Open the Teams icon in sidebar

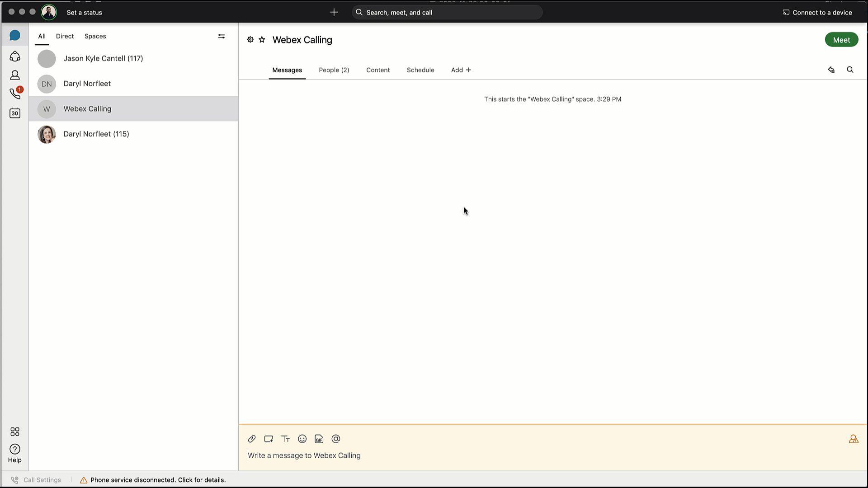pyautogui.click(x=15, y=56)
